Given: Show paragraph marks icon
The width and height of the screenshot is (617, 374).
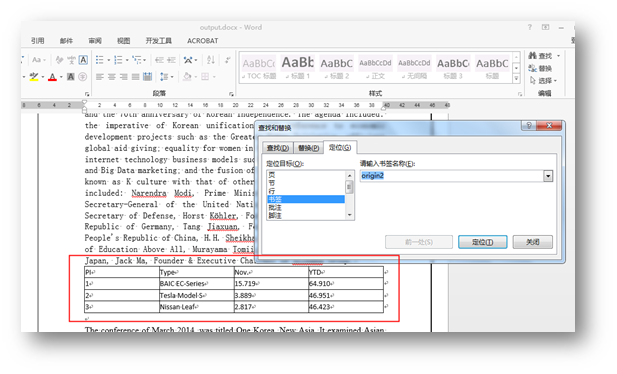Looking at the screenshot, I should [228, 60].
